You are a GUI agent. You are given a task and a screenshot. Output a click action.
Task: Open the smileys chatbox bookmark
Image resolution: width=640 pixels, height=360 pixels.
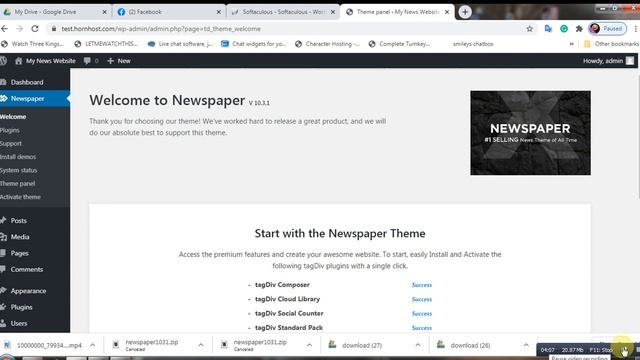[473, 44]
